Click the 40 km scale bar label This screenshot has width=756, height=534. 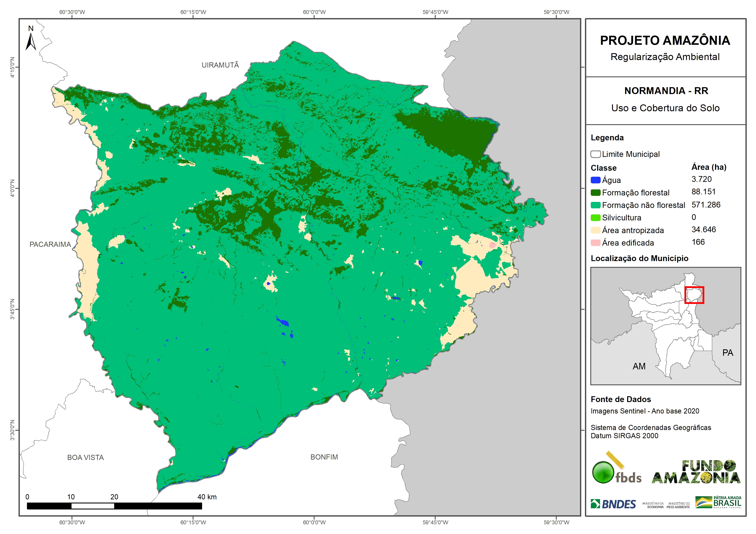click(207, 497)
